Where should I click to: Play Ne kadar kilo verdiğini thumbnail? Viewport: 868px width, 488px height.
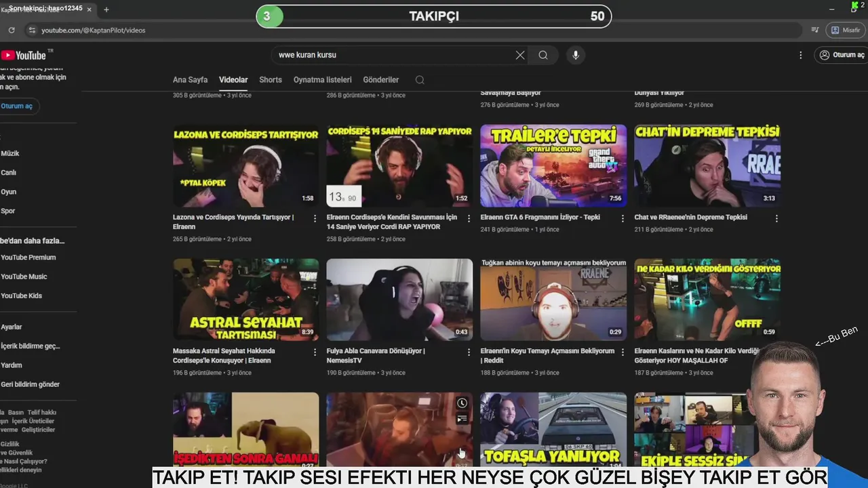click(x=707, y=299)
